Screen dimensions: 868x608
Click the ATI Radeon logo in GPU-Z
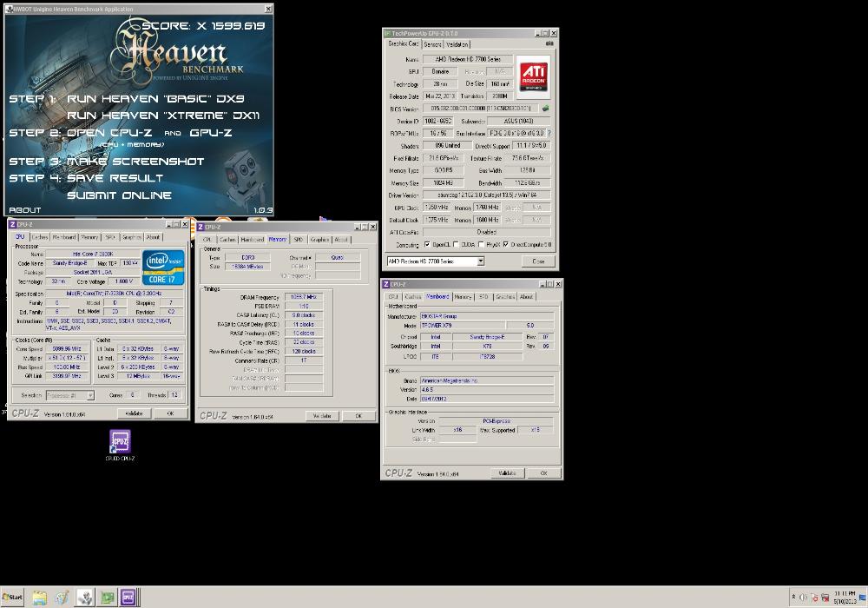pyautogui.click(x=533, y=77)
